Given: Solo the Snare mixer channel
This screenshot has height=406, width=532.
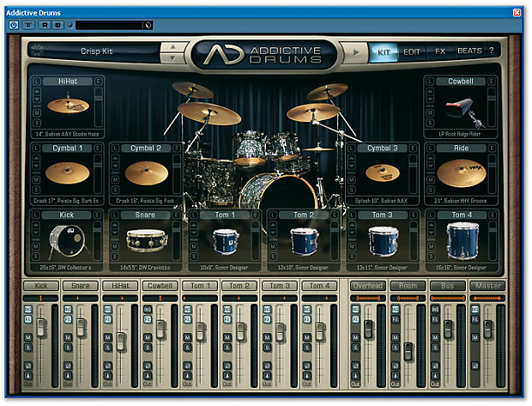Looking at the screenshot, I should click(x=68, y=348).
